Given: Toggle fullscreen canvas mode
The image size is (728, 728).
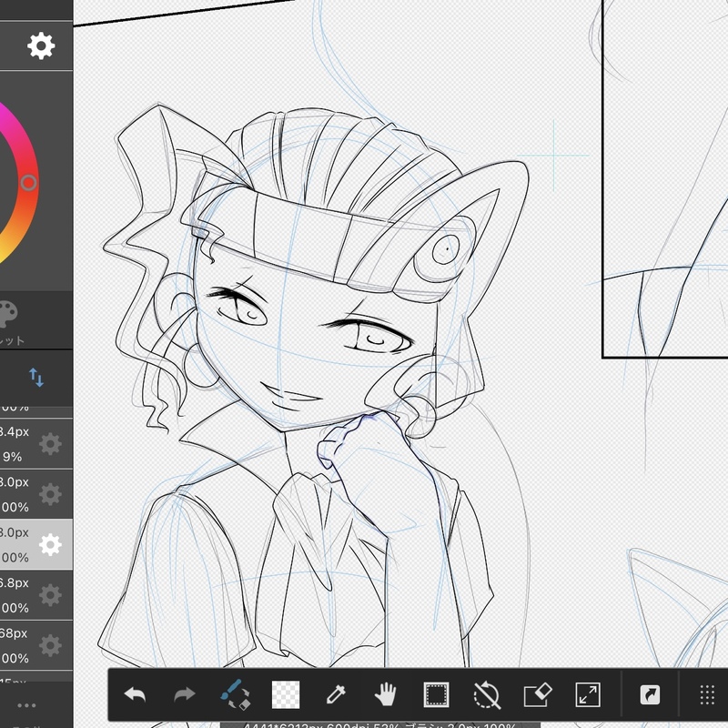Looking at the screenshot, I should pyautogui.click(x=588, y=694).
